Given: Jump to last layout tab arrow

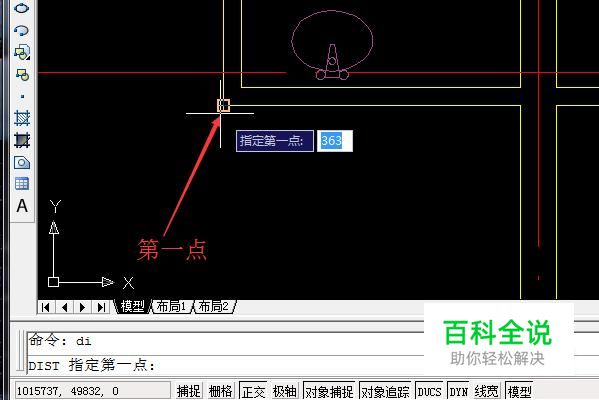Looking at the screenshot, I should pos(100,307).
